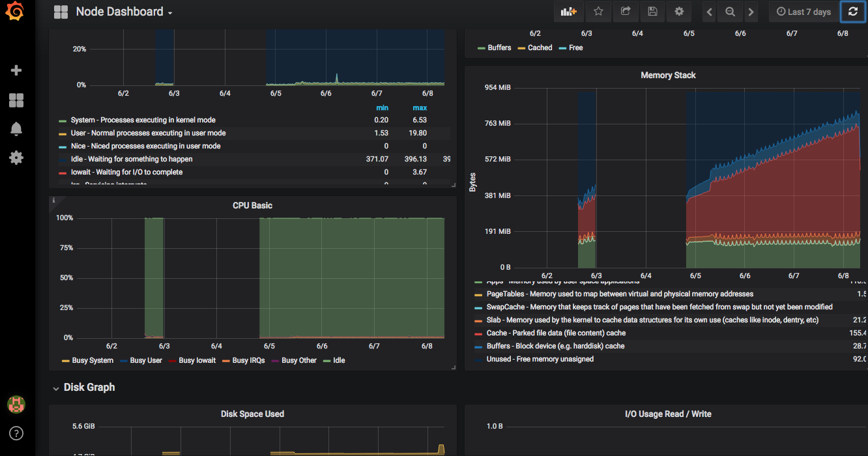
Task: Zoom out the time range
Action: pyautogui.click(x=731, y=12)
